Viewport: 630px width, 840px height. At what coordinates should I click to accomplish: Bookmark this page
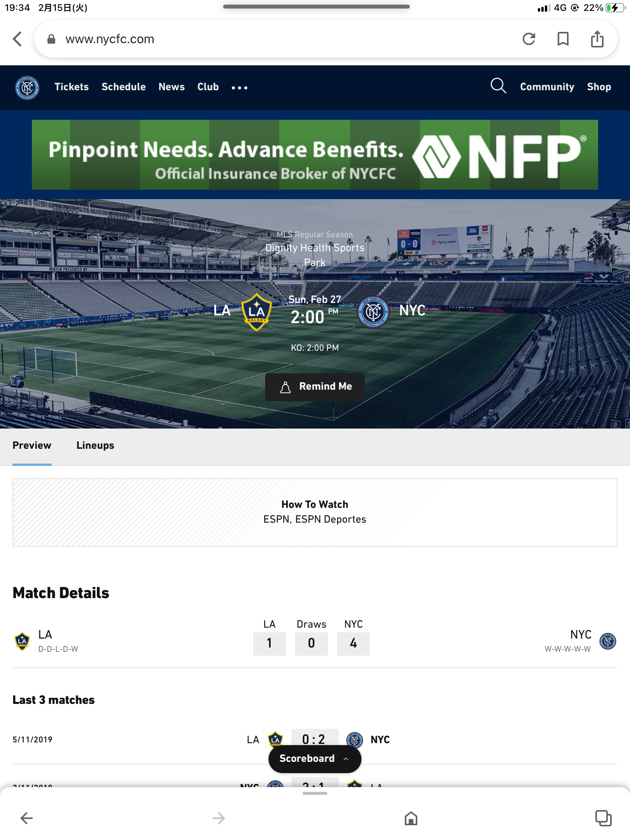pos(563,39)
